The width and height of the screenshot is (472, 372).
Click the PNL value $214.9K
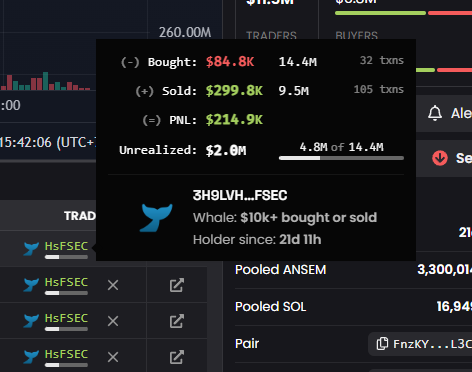pos(234,120)
